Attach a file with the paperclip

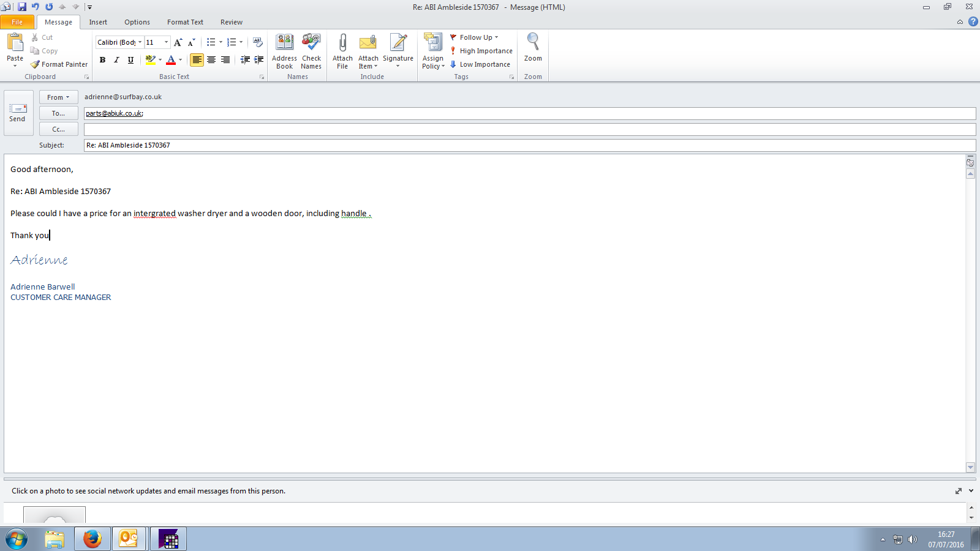pos(342,51)
